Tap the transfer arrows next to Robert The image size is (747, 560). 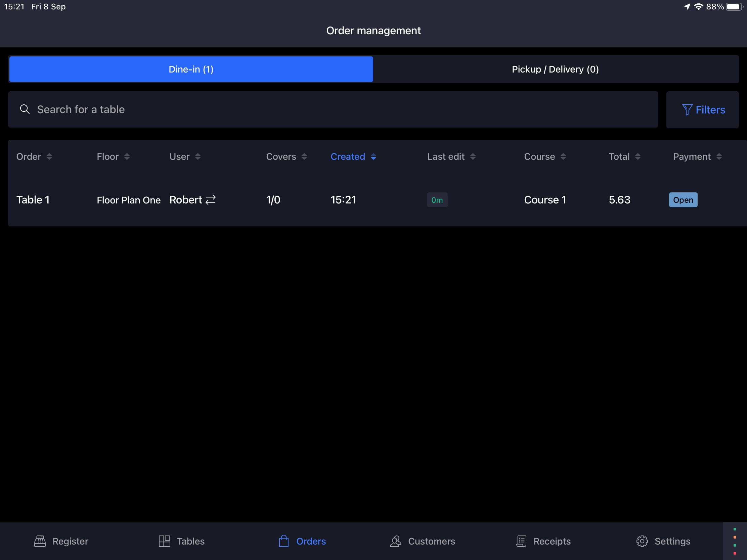(211, 199)
